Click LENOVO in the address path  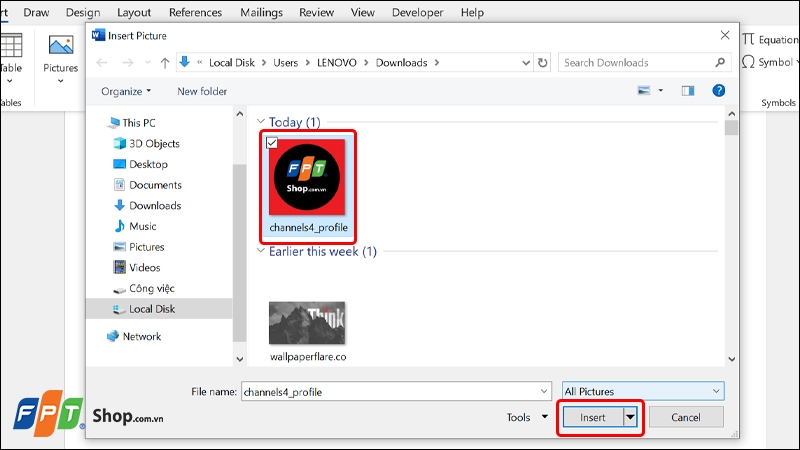(337, 63)
